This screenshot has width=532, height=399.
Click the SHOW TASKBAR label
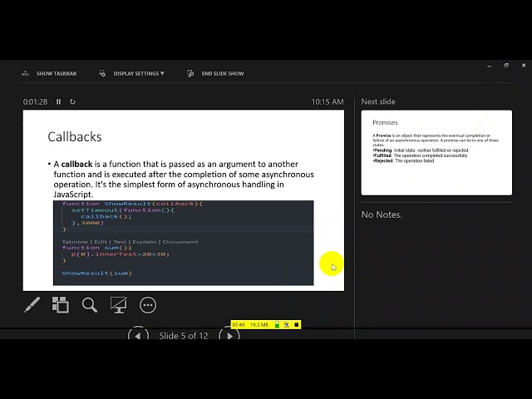[57, 74]
